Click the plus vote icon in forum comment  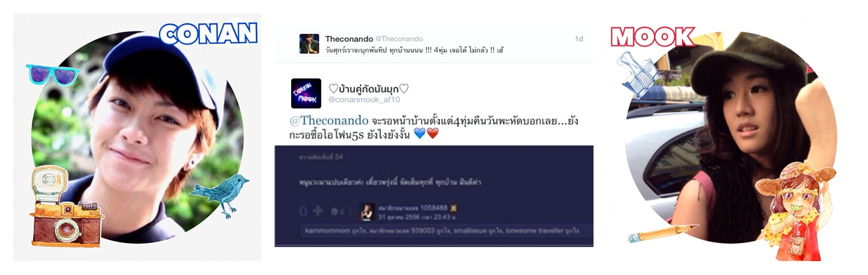[x=318, y=211]
